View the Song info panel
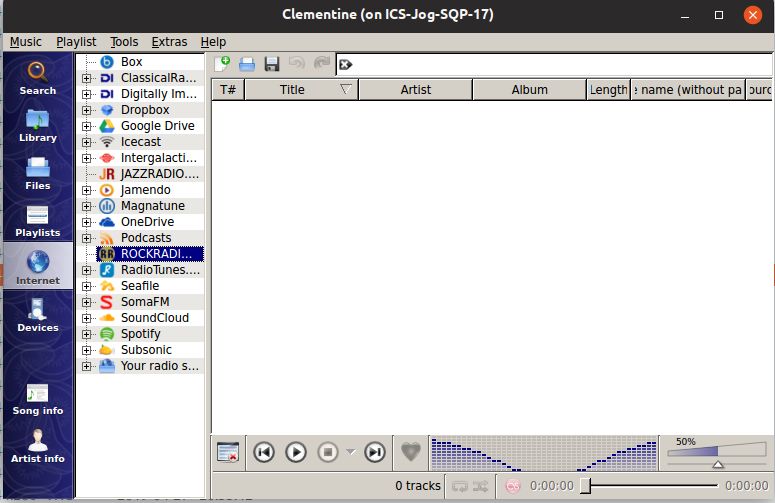Screen dimensions: 775x503 click(x=38, y=399)
